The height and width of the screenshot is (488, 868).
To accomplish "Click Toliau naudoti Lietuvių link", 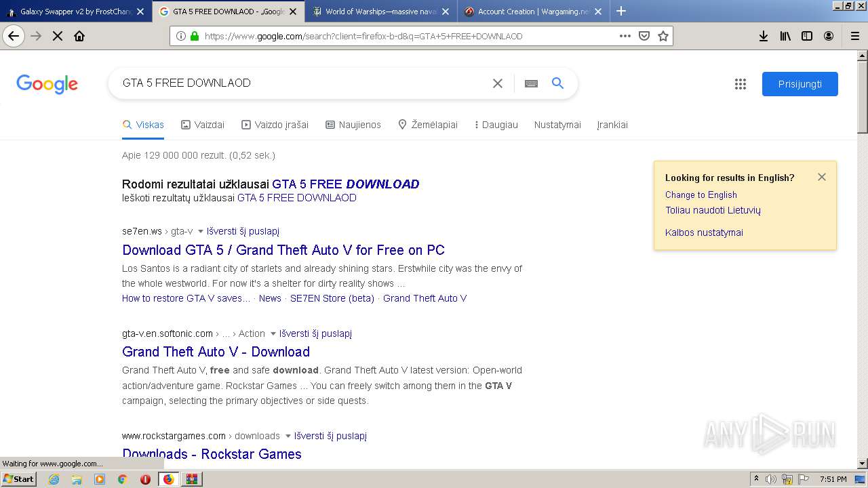I will click(713, 210).
